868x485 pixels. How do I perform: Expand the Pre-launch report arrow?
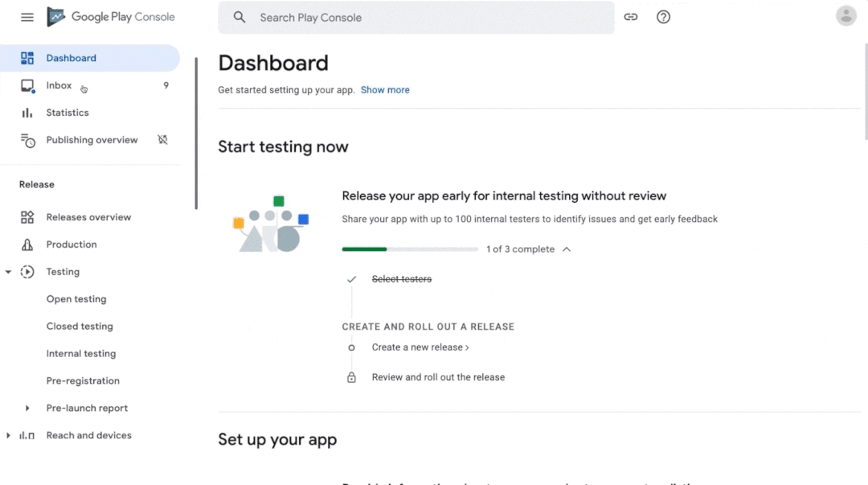(x=27, y=409)
